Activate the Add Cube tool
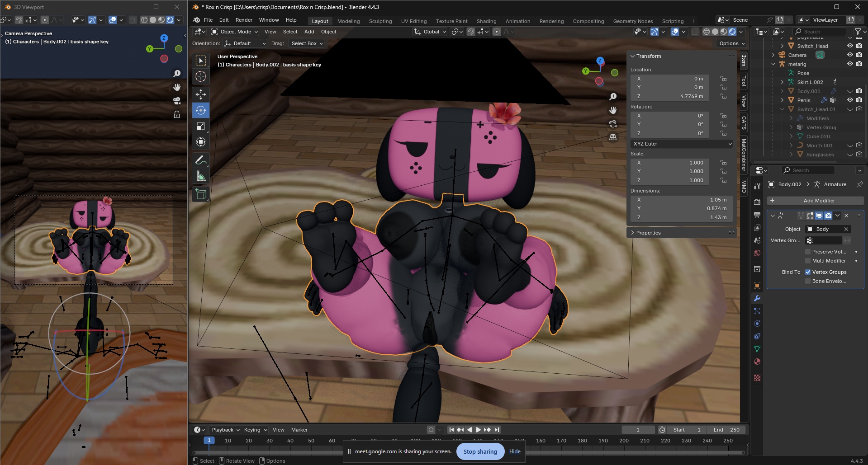Image resolution: width=868 pixels, height=465 pixels. 201,194
